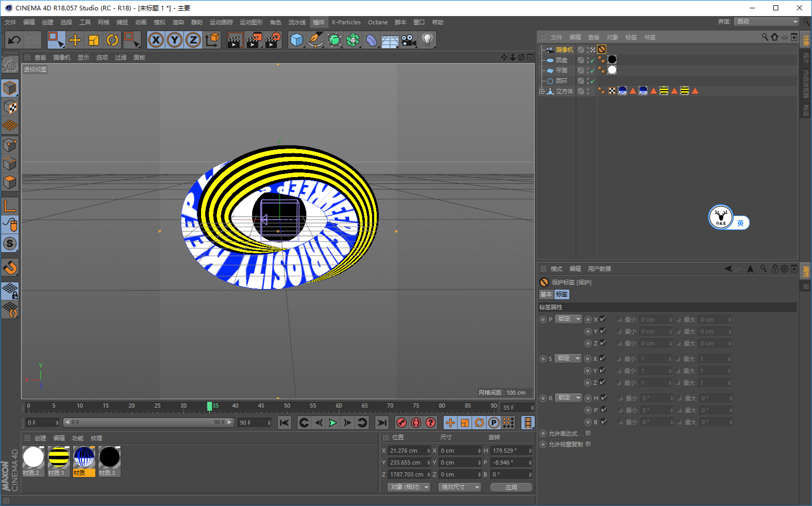The width and height of the screenshot is (812, 506).
Task: Open the R 锁定 dropdown
Action: click(568, 398)
